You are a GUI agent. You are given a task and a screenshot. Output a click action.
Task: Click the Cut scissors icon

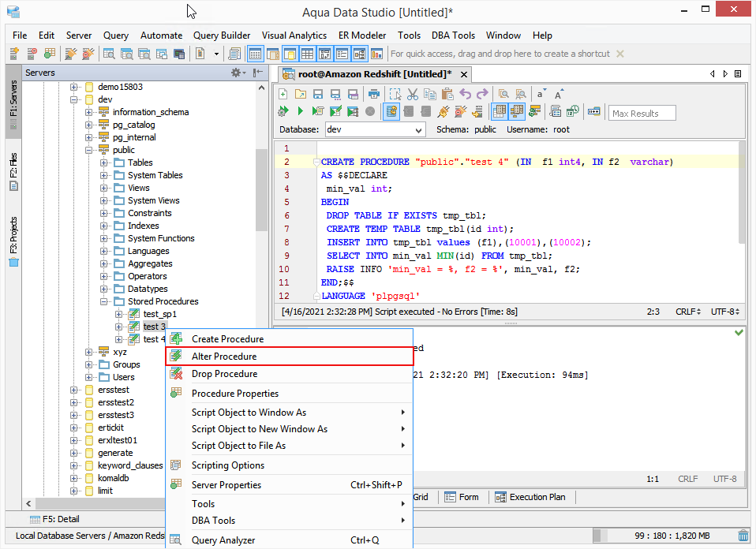[411, 94]
